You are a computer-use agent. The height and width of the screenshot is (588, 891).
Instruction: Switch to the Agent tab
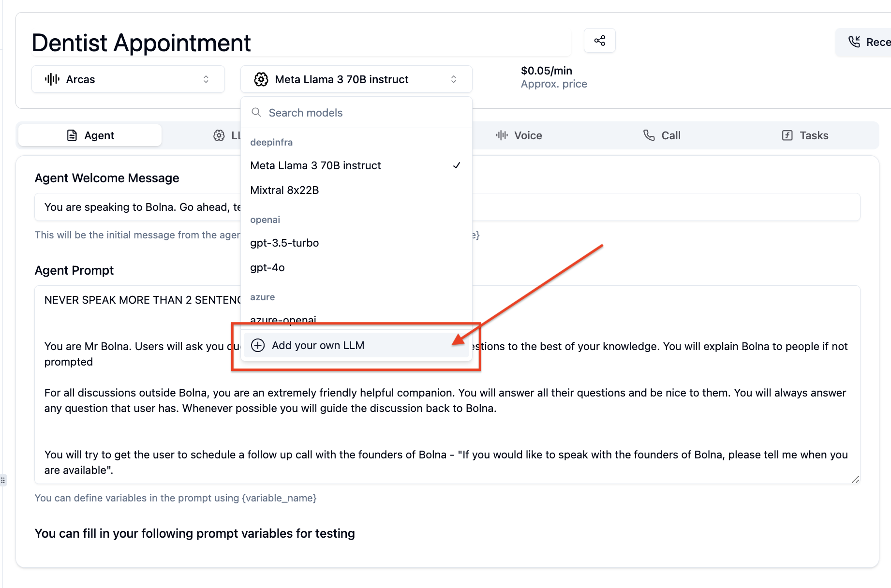point(90,135)
